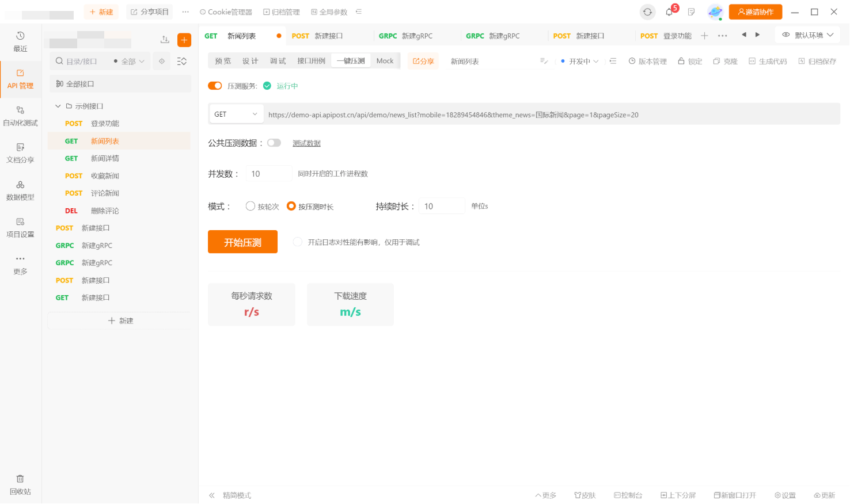
Task: Click the request URL field
Action: pyautogui.click(x=551, y=114)
